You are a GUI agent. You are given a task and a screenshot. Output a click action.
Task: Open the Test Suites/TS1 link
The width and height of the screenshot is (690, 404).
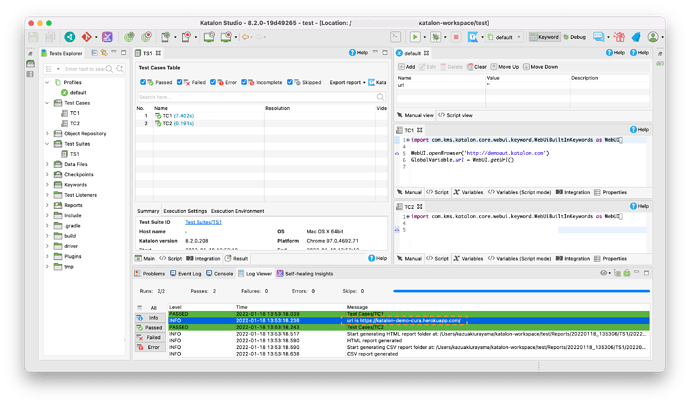point(203,222)
